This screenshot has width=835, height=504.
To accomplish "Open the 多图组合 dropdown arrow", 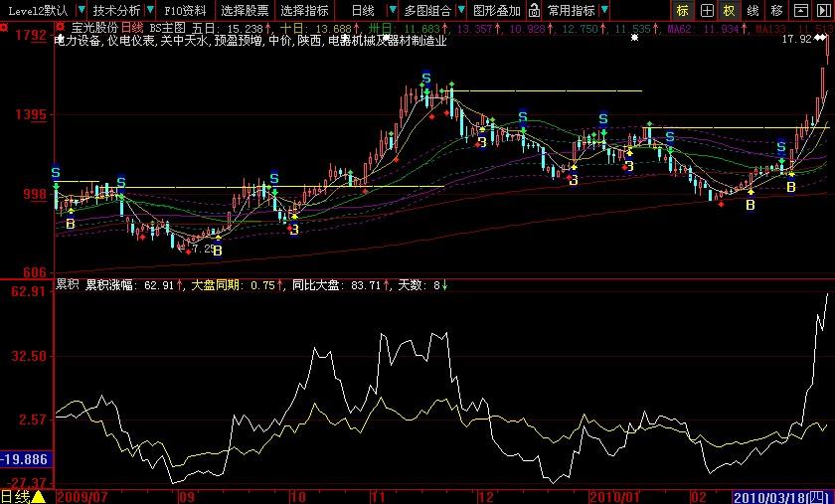I will click(x=458, y=11).
